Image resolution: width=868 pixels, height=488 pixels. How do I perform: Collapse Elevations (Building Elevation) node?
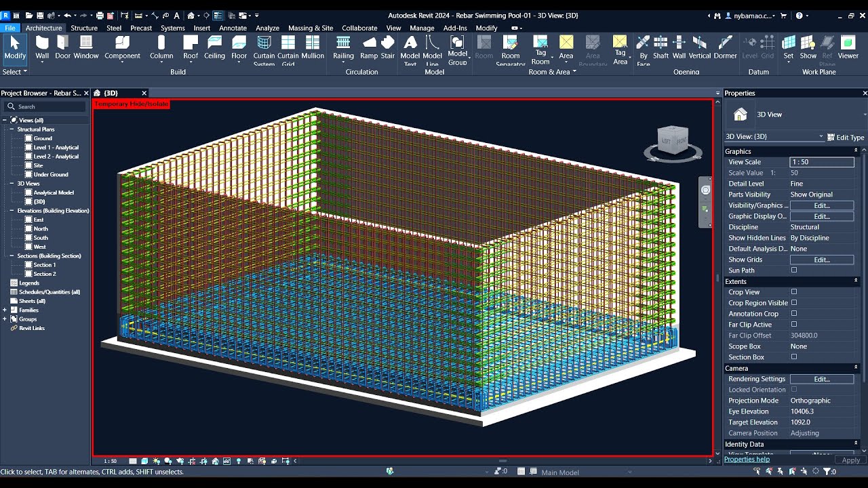12,211
